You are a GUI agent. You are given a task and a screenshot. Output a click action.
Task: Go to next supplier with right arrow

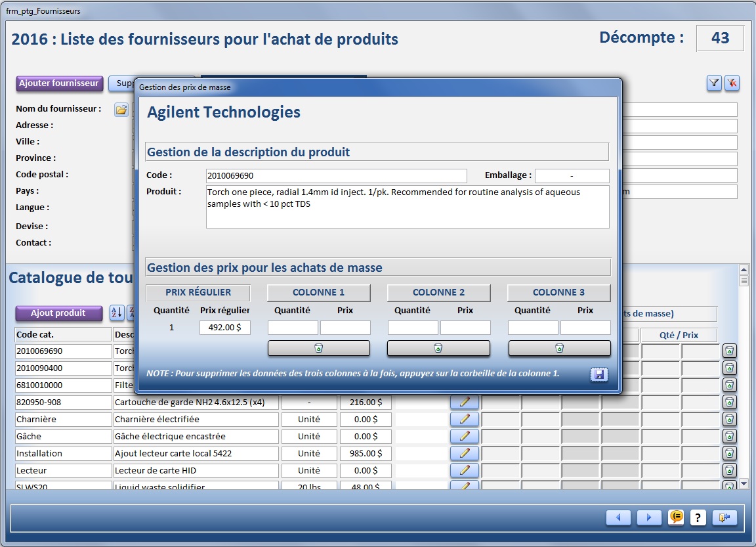point(649,517)
